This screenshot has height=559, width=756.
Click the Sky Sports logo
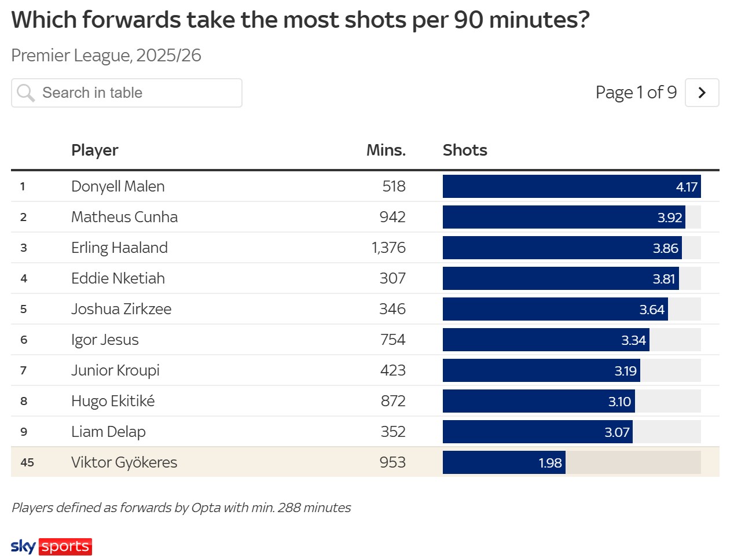[52, 546]
